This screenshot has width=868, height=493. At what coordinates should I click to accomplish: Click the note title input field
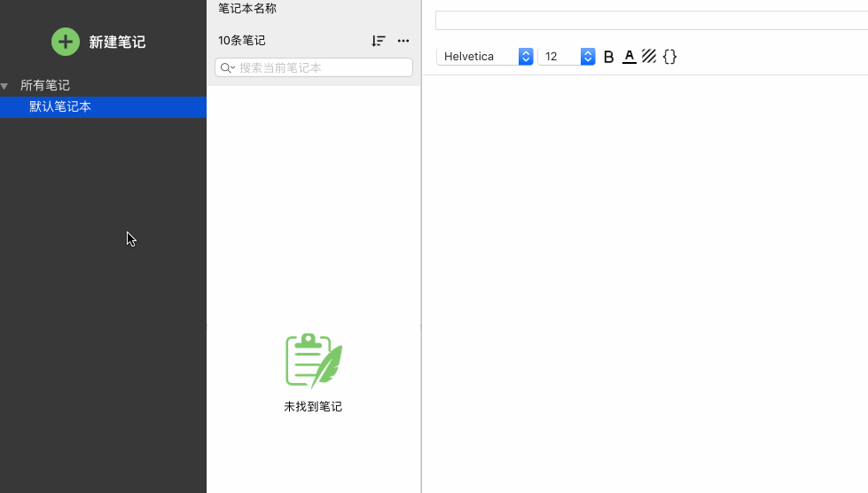pos(652,20)
